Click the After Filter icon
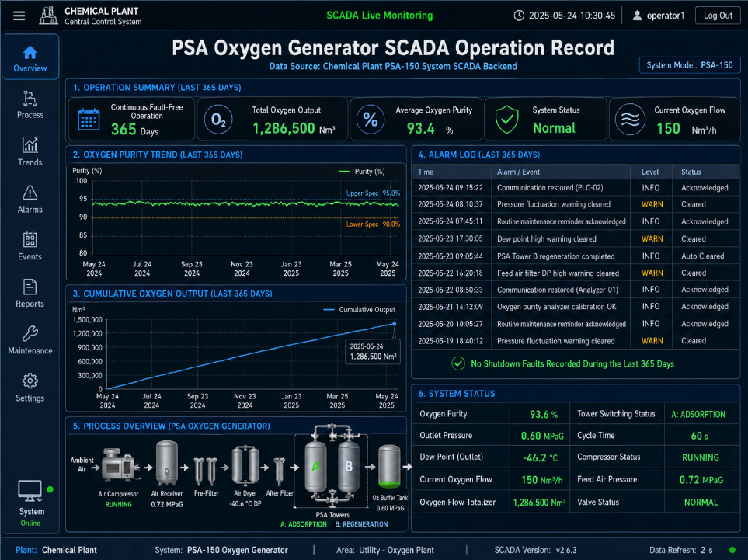The width and height of the screenshot is (748, 560). pyautogui.click(x=280, y=471)
